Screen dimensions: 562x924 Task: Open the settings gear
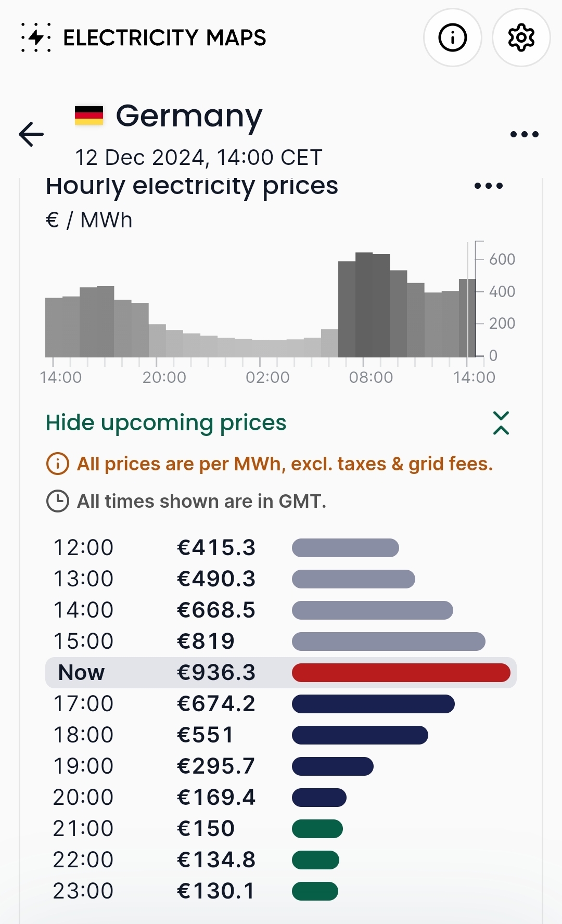[x=521, y=37]
